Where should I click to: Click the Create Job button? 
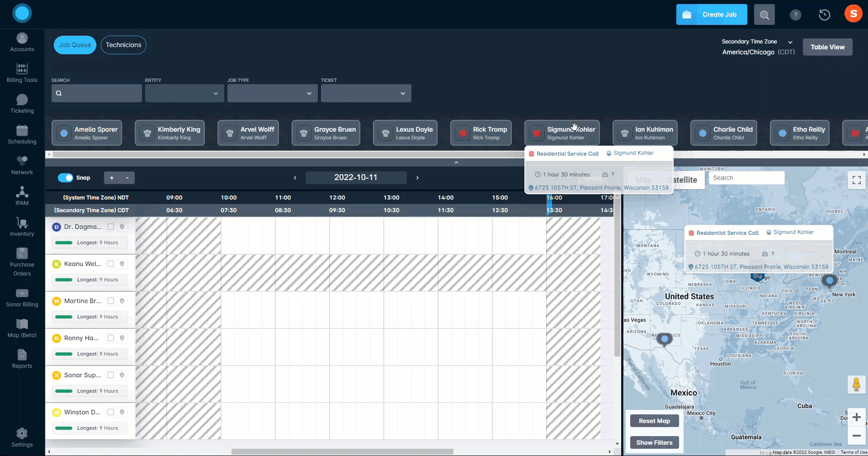coord(712,14)
